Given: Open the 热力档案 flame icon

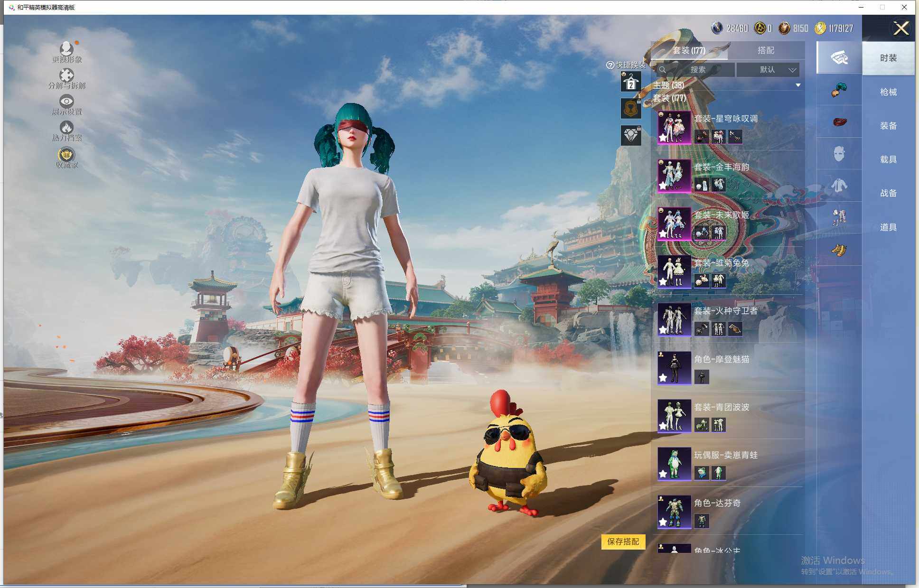Looking at the screenshot, I should click(66, 128).
